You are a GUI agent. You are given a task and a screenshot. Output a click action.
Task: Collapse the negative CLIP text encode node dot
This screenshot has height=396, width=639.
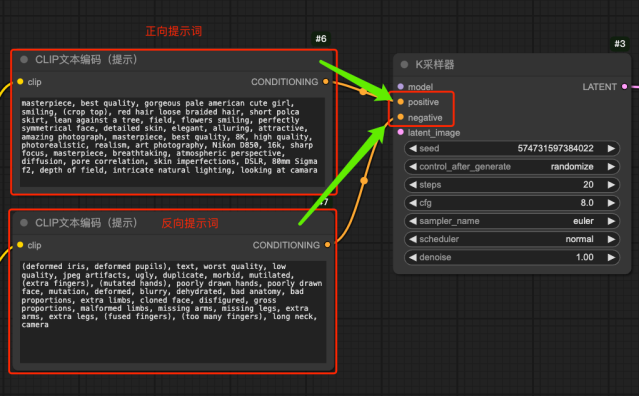coord(24,223)
